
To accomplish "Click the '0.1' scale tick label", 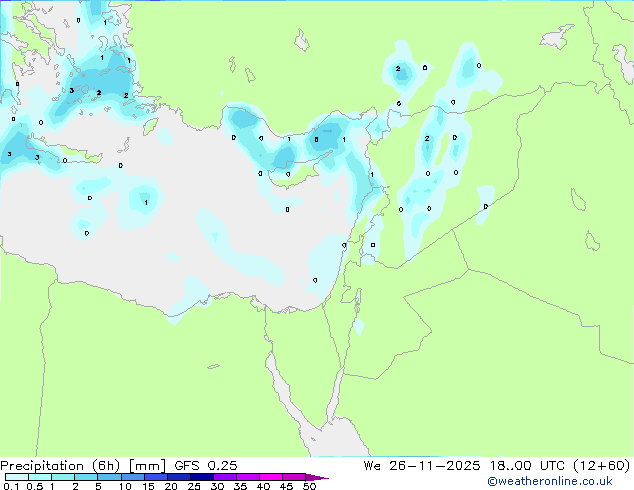I will tap(11, 486).
